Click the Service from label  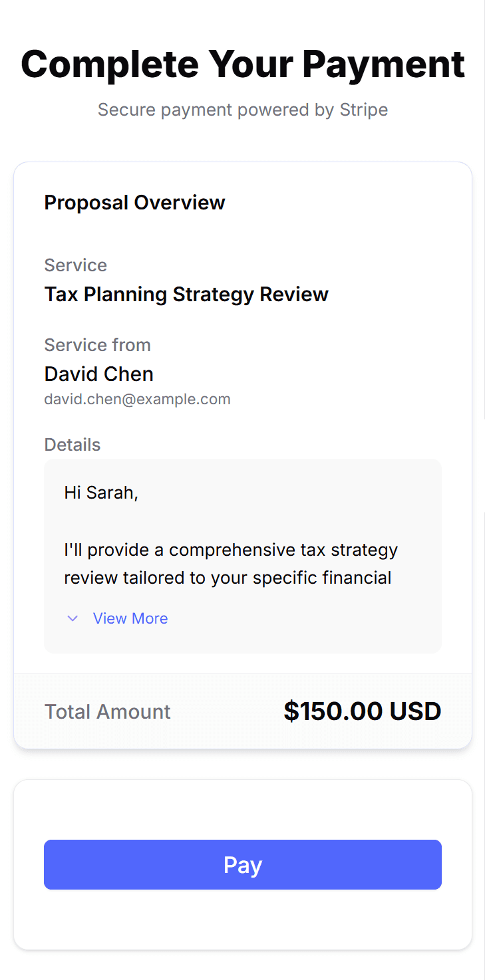point(97,345)
